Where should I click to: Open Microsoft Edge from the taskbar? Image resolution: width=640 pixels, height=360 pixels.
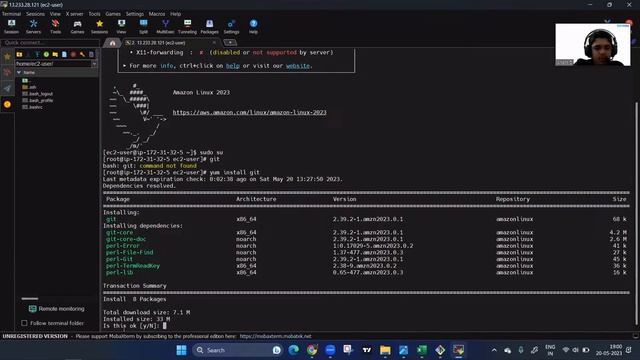tap(293, 350)
